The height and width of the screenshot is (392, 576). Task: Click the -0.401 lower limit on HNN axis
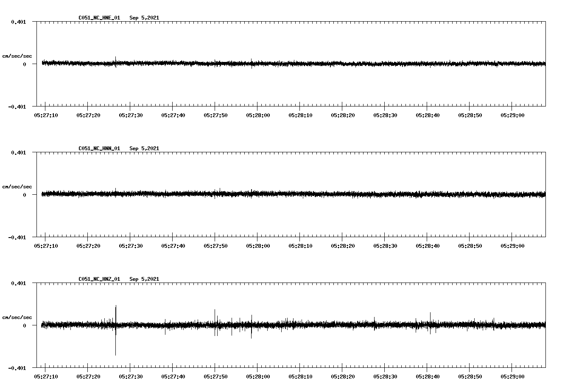click(17, 237)
